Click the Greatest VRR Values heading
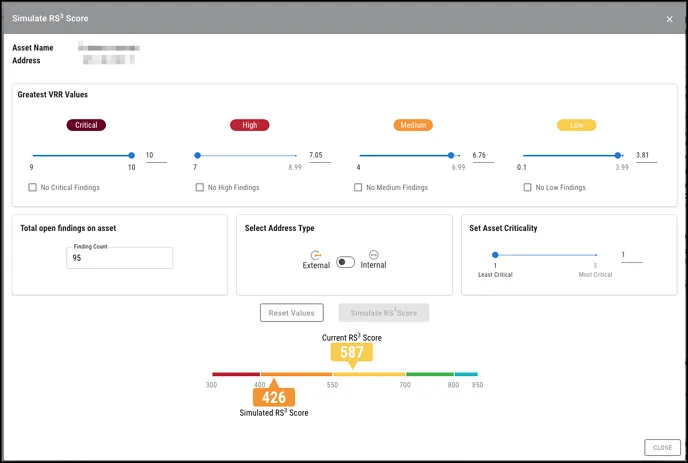 pyautogui.click(x=53, y=94)
